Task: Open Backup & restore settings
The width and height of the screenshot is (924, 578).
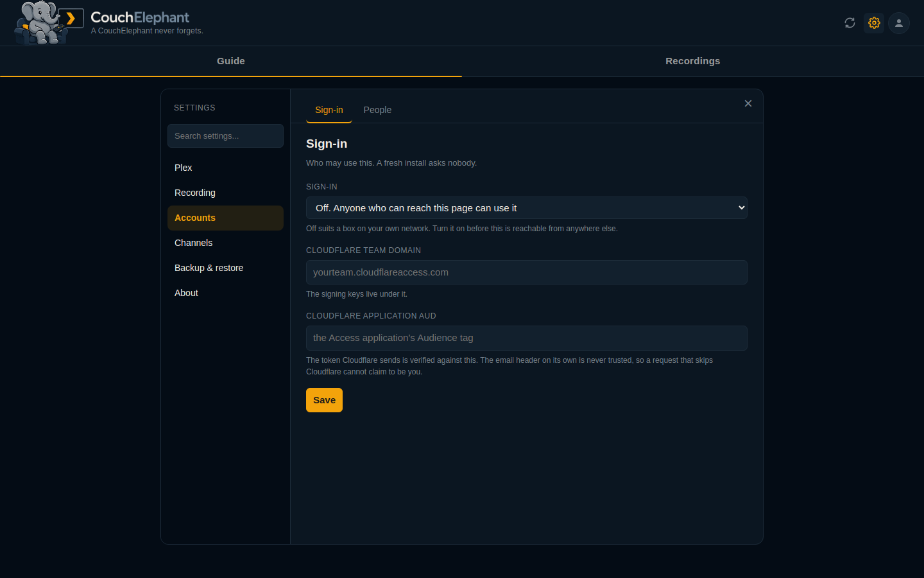Action: click(x=225, y=268)
